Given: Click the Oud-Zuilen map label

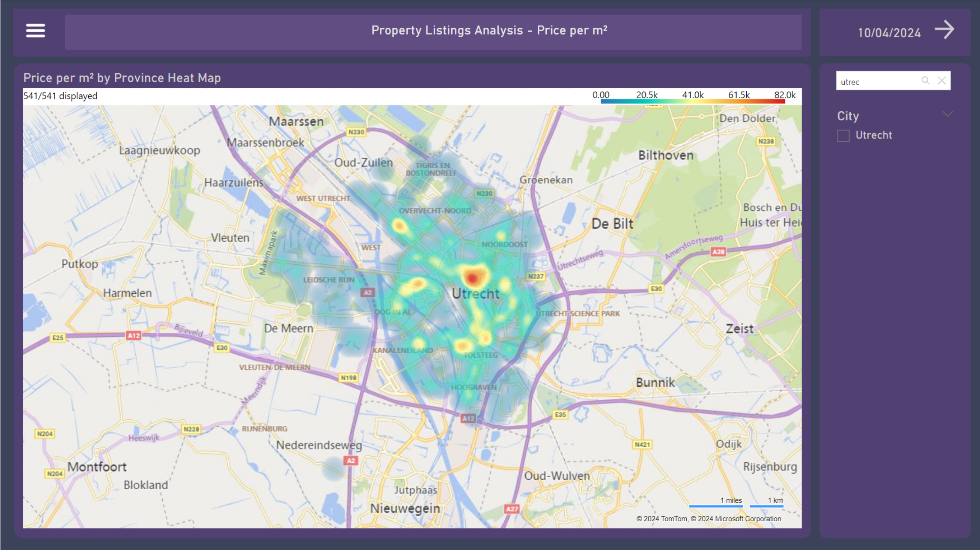Looking at the screenshot, I should (363, 163).
